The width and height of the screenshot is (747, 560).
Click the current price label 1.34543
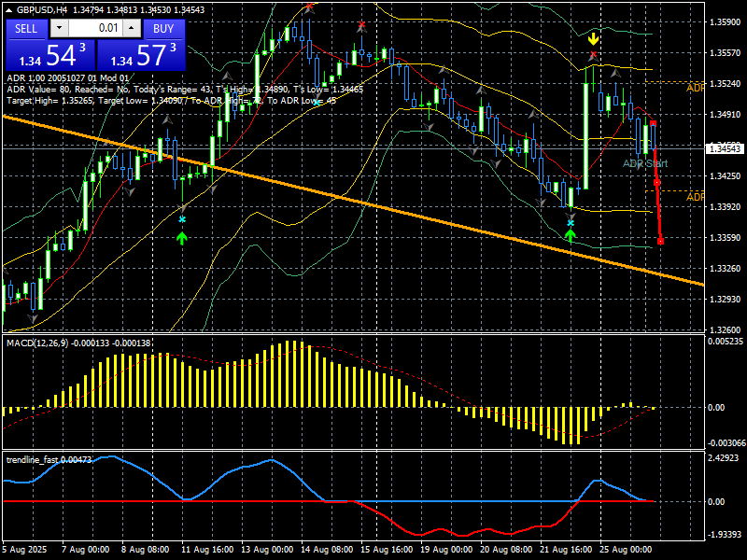(x=726, y=149)
